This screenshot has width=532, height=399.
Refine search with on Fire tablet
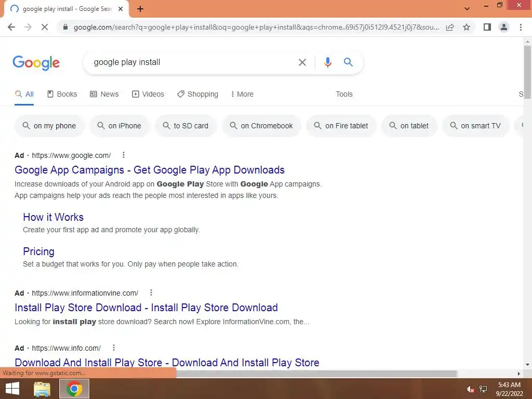tap(341, 126)
